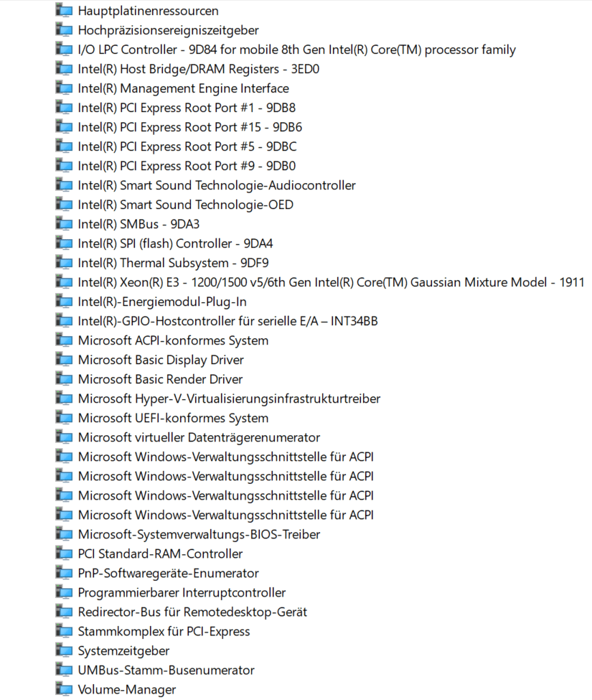Image resolution: width=592 pixels, height=700 pixels.
Task: Select PCI Express Root Port #9 - 9DB0
Action: pyautogui.click(x=187, y=166)
